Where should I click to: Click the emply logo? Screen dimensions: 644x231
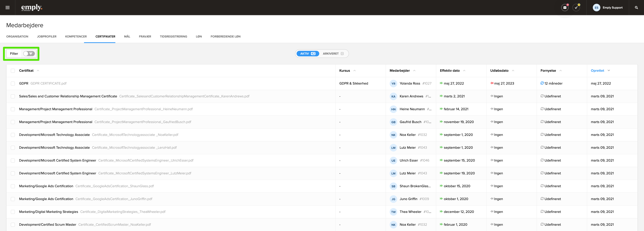pos(31,8)
